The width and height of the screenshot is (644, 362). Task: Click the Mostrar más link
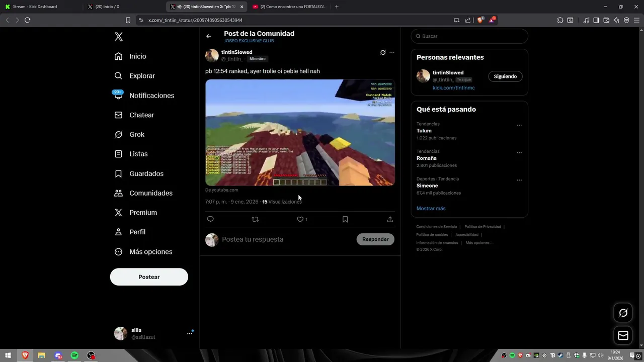pos(431,209)
